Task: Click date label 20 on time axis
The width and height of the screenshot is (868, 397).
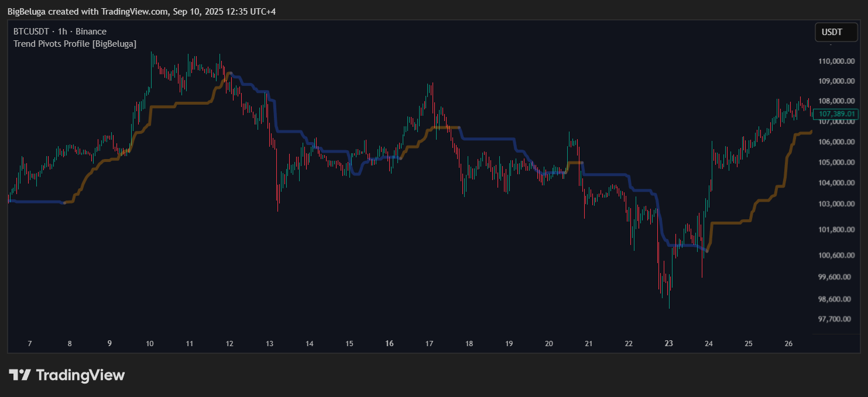Action: (548, 344)
